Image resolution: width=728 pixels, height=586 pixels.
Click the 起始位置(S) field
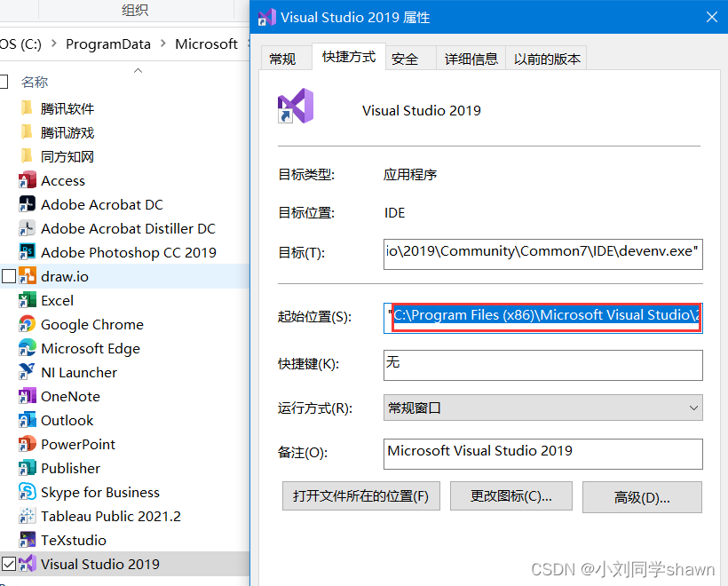pyautogui.click(x=542, y=318)
